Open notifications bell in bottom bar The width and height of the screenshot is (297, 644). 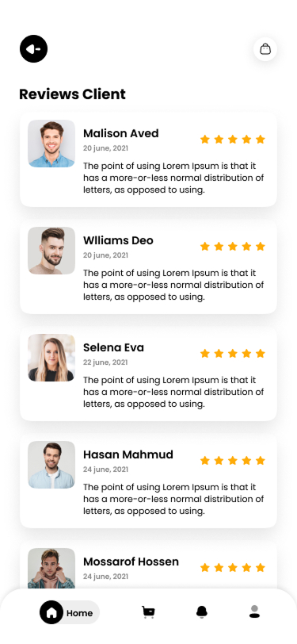tap(201, 612)
